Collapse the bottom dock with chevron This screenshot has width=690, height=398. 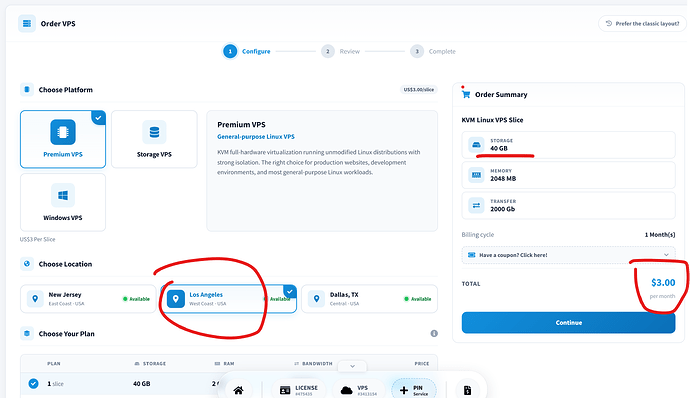coord(352,366)
